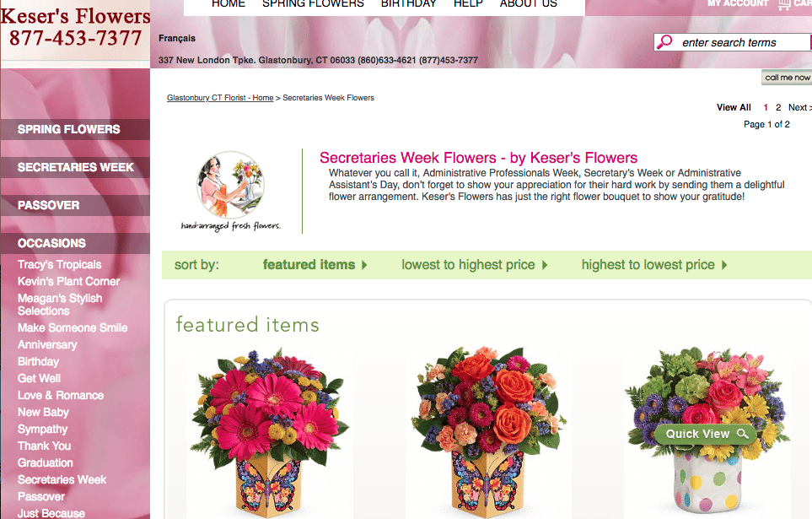Open the Anniversary occasion link
Screen dimensions: 812x519
point(47,345)
